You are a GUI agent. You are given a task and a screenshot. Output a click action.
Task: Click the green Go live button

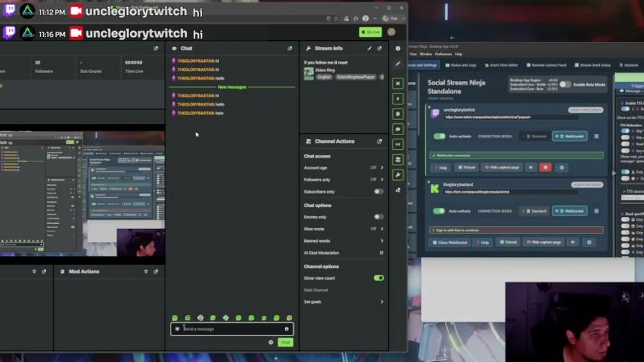pos(370,32)
